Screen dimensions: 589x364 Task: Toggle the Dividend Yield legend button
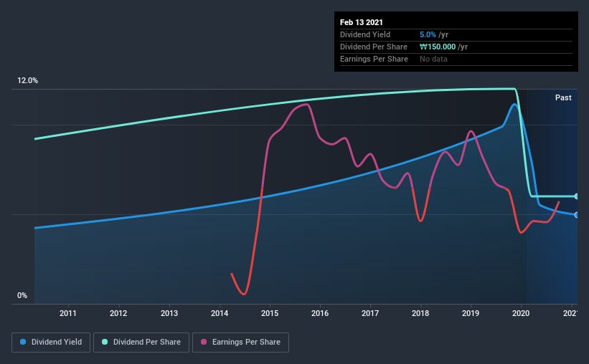(x=51, y=343)
